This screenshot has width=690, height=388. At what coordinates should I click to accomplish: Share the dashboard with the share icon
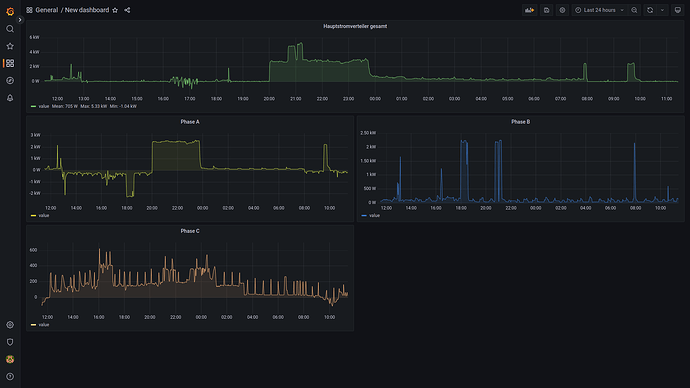pyautogui.click(x=127, y=10)
